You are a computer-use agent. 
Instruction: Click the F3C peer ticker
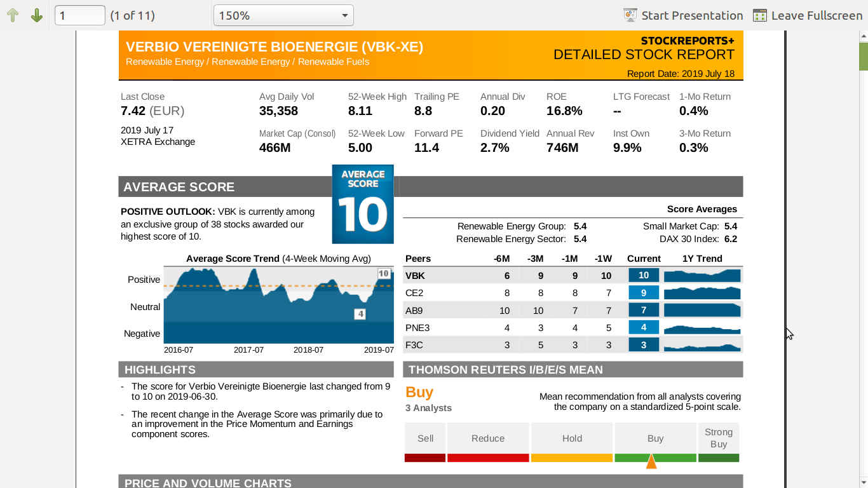tap(414, 345)
